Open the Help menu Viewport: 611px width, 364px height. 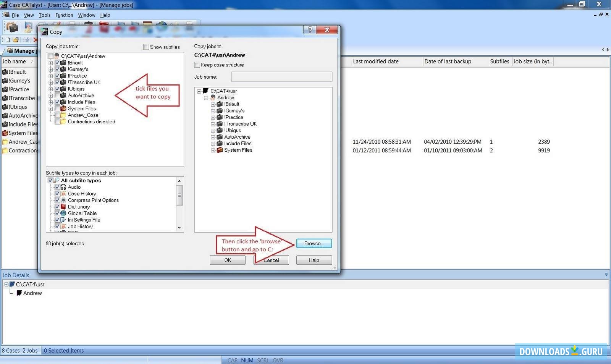(105, 15)
